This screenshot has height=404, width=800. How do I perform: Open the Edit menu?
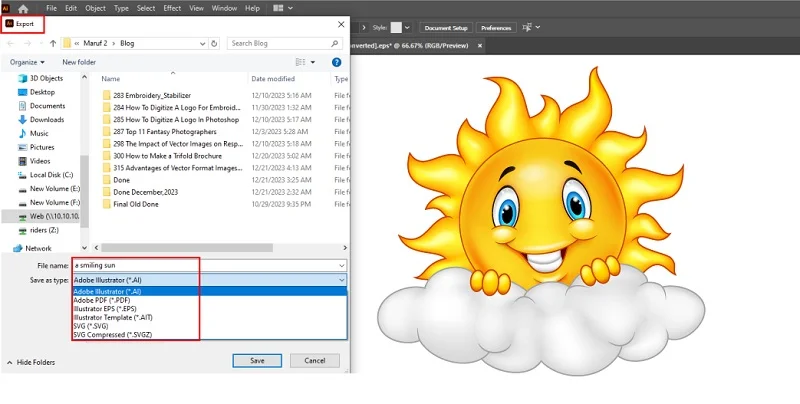coord(71,8)
